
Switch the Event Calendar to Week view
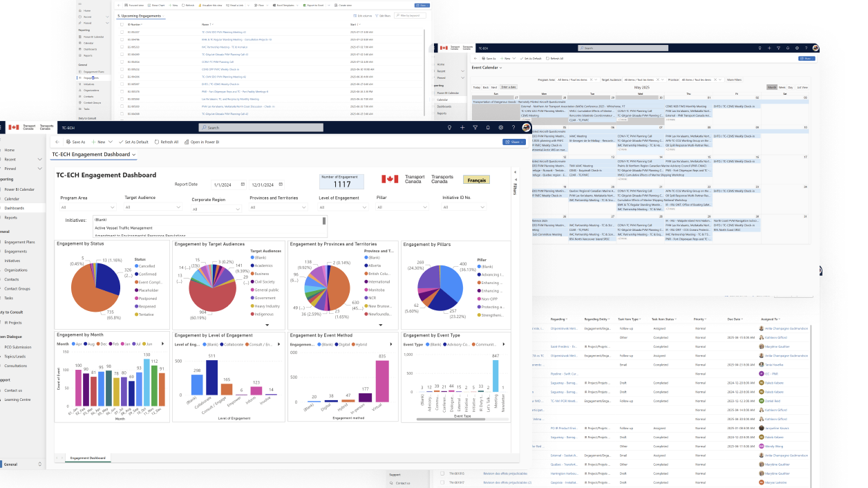(x=782, y=88)
